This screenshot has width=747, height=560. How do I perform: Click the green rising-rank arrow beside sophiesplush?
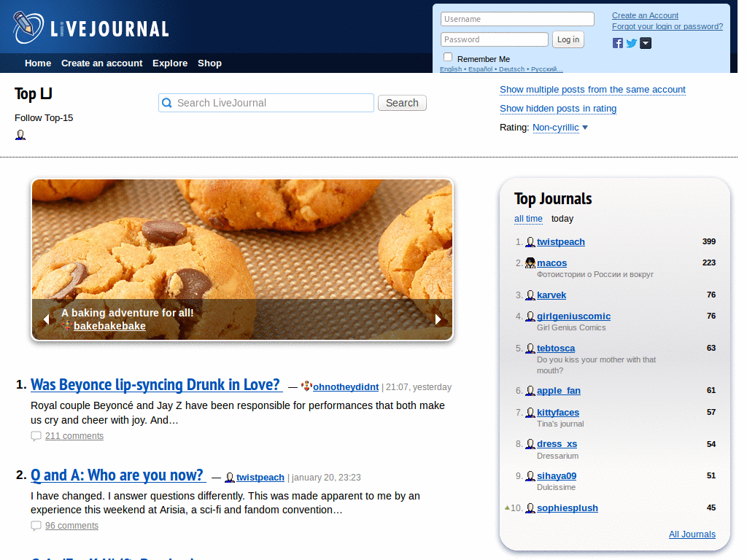(x=507, y=507)
